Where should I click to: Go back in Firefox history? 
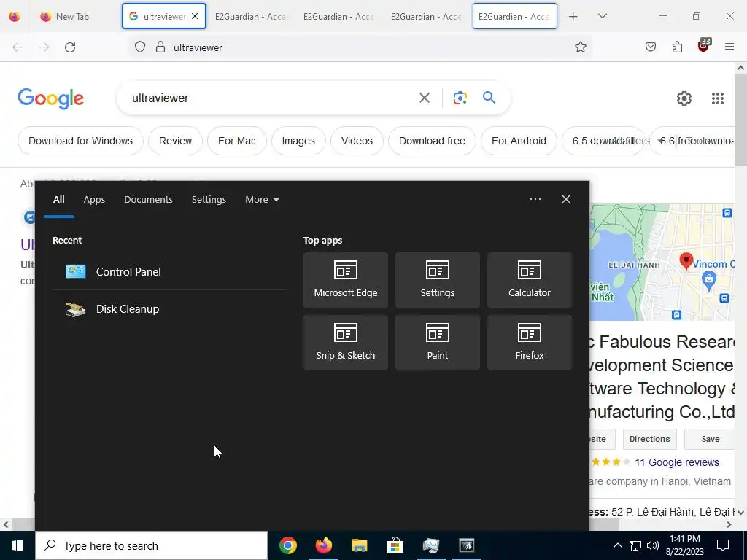pos(18,47)
